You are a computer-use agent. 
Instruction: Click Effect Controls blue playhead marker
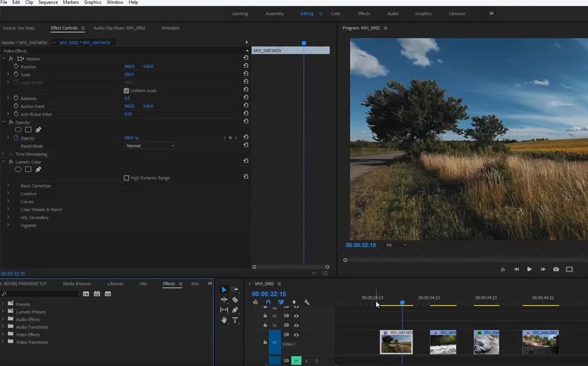(x=304, y=43)
